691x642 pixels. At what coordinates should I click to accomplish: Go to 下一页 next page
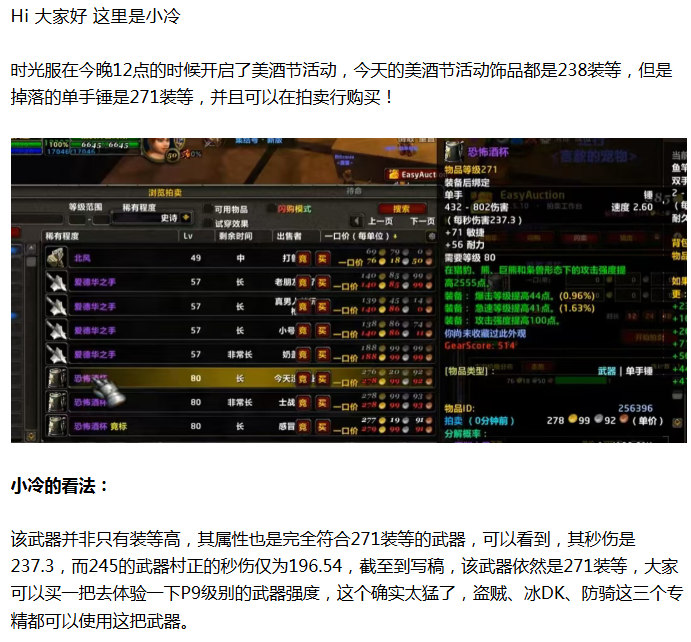[422, 221]
